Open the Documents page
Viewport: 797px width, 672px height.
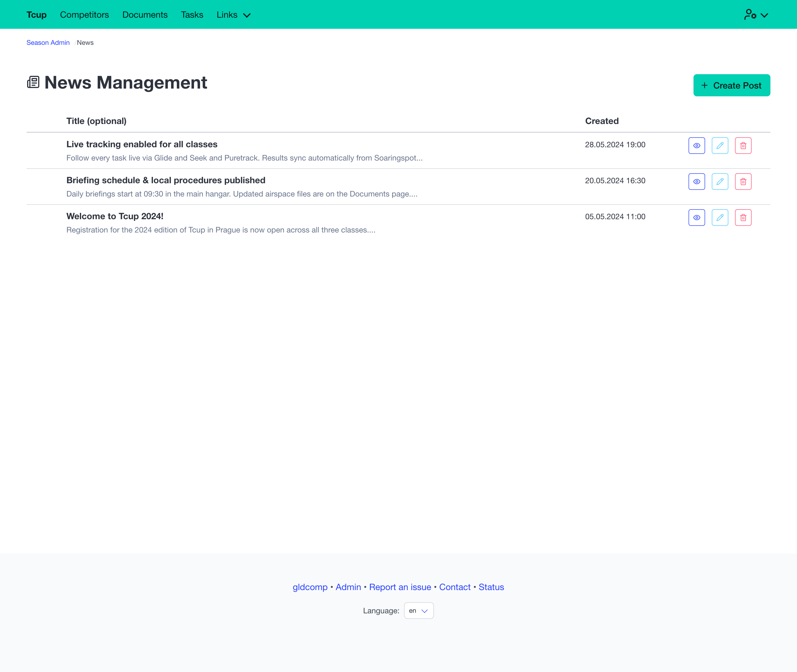click(x=145, y=15)
